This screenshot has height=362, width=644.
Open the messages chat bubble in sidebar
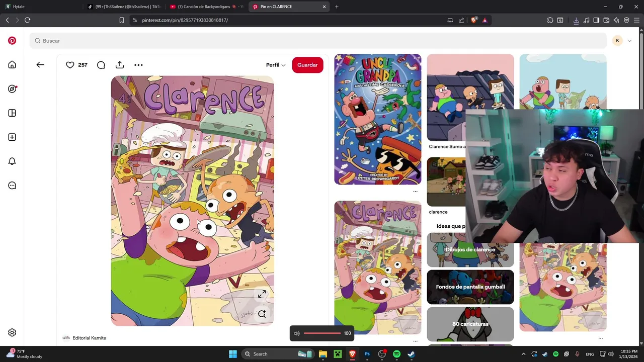tap(12, 186)
